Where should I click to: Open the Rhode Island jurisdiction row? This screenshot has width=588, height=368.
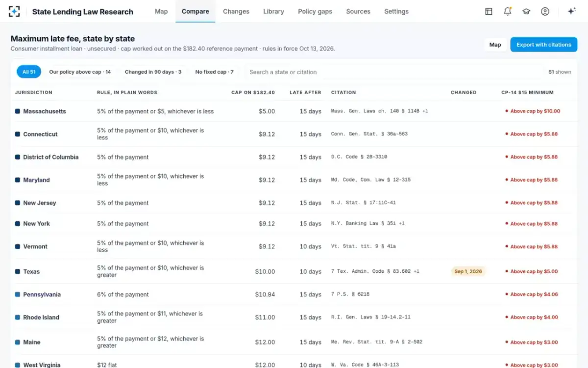pyautogui.click(x=294, y=317)
